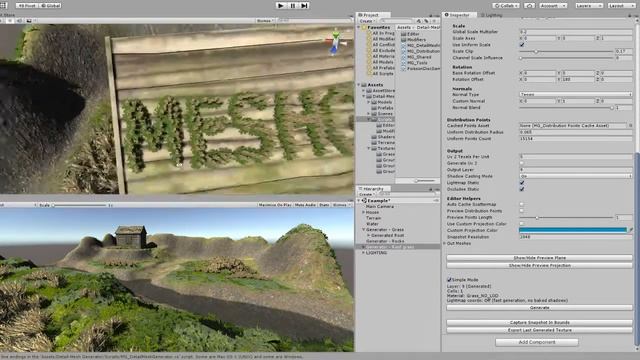Image resolution: width=640 pixels, height=360 pixels.
Task: Toggle Scene view image effects icon
Action: coord(29,20)
